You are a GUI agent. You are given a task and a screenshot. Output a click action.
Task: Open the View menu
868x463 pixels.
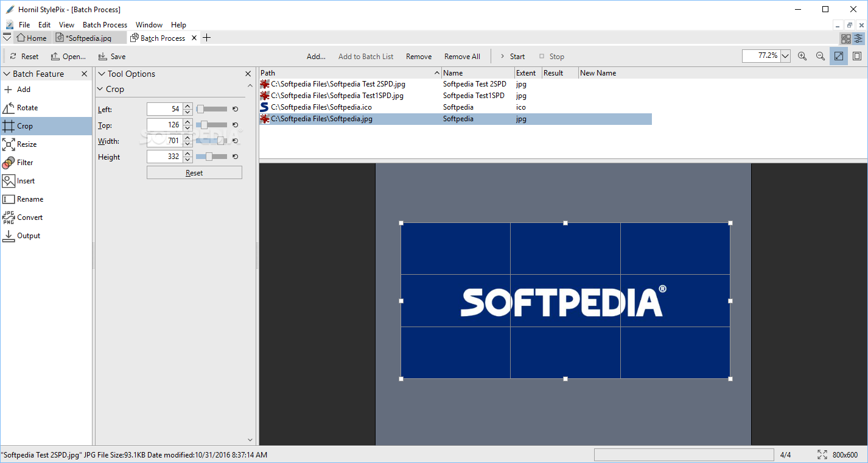[x=66, y=25]
